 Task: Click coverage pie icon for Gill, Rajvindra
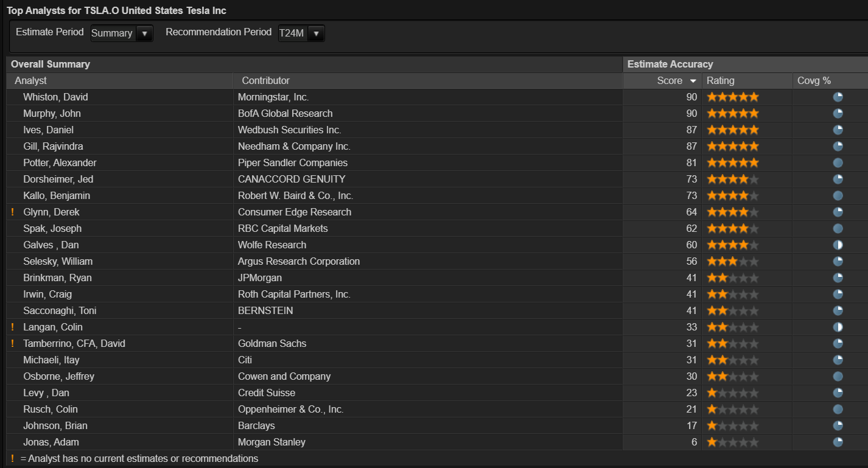click(838, 146)
